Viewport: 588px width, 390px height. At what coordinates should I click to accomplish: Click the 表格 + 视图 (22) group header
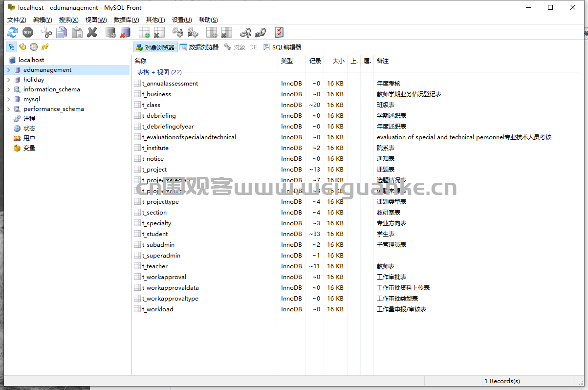point(159,72)
